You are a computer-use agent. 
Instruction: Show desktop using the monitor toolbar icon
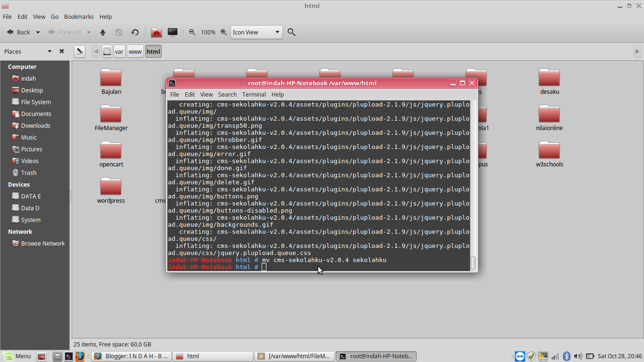(173, 32)
